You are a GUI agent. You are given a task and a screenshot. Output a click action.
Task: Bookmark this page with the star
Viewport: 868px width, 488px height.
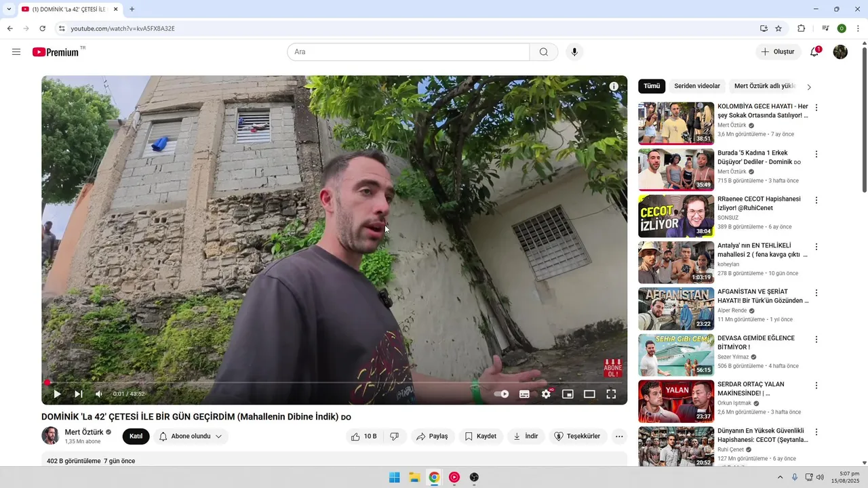(x=778, y=28)
